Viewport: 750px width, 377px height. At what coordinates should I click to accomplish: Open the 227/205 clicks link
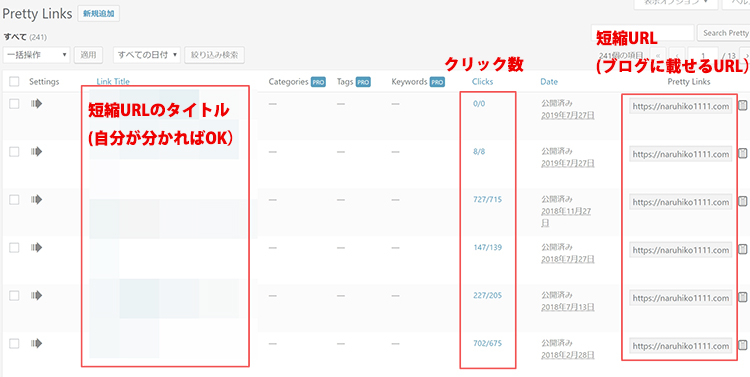click(487, 295)
